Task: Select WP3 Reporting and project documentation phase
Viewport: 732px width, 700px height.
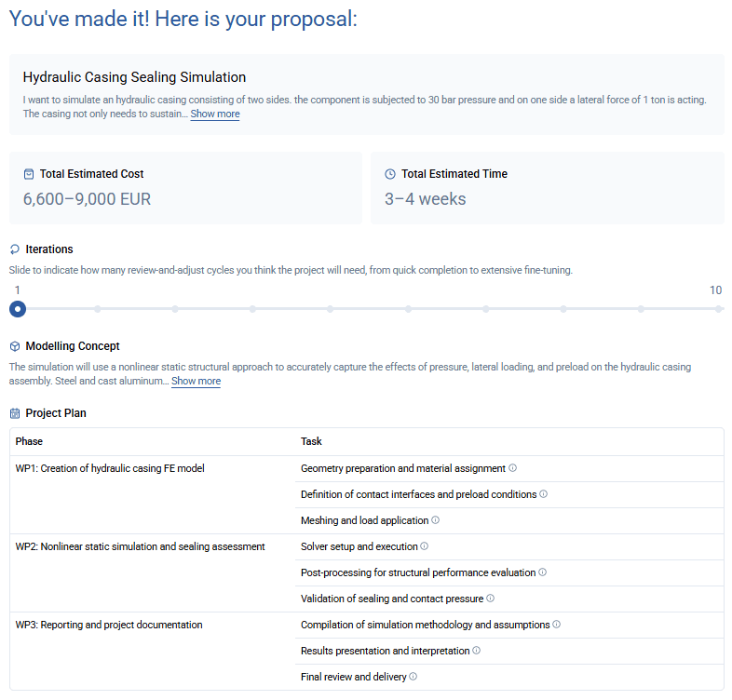Action: 109,625
